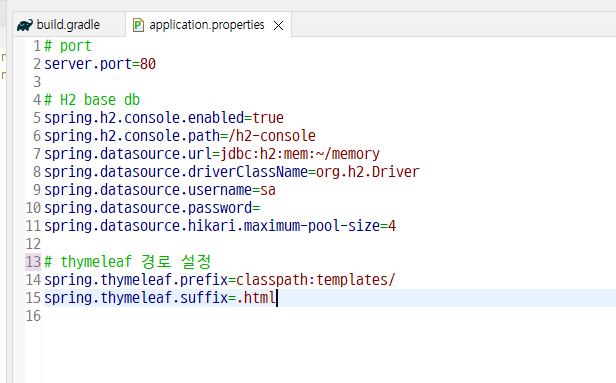
Task: Place cursor on server.port=80 line
Action: (x=100, y=64)
